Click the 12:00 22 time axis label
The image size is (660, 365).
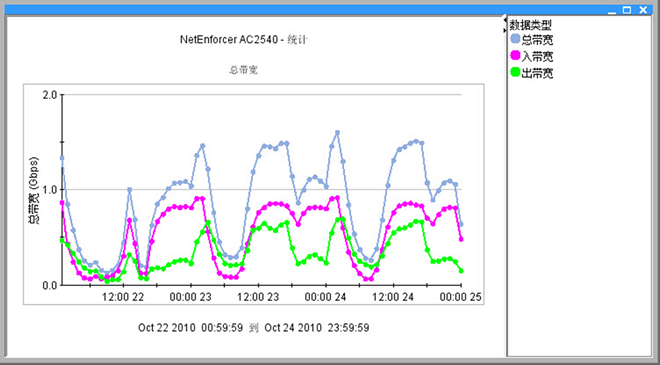click(123, 297)
